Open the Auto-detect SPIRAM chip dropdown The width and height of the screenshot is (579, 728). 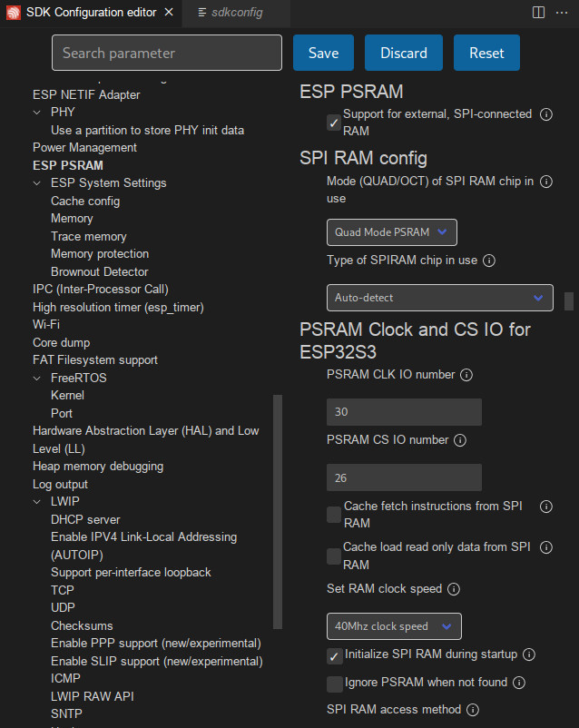[439, 298]
